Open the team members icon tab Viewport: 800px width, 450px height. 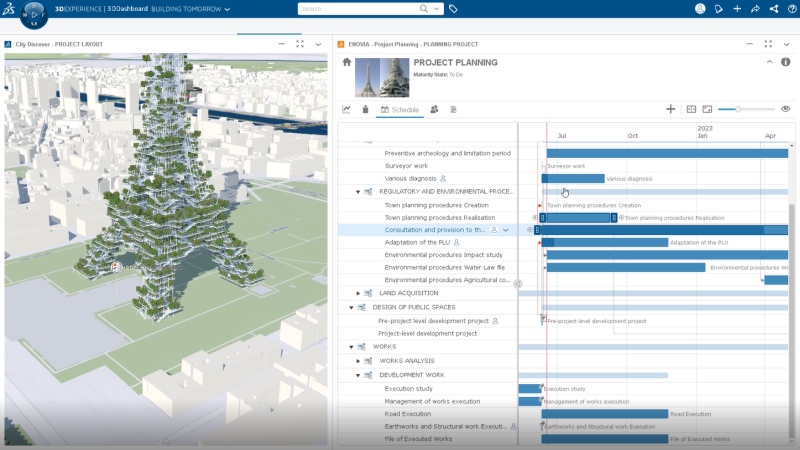435,109
